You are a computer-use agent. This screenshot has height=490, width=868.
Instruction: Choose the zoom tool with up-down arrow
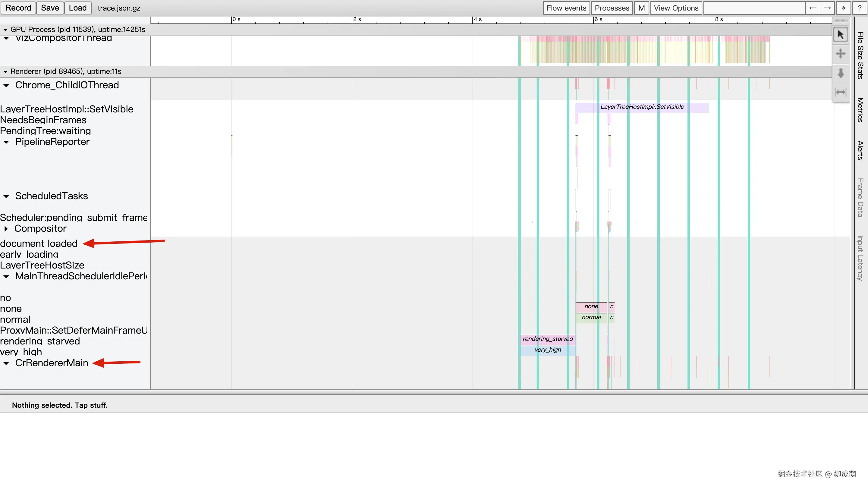[x=840, y=73]
